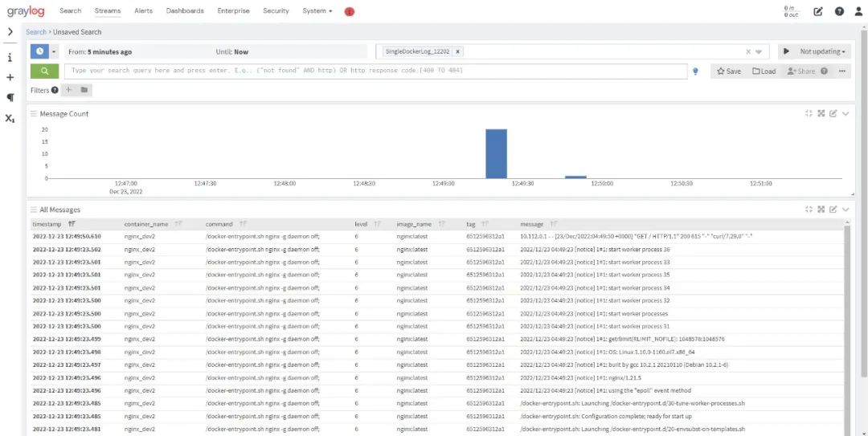The image size is (868, 436).
Task: Click the plus create icon in the sidebar
Action: coord(10,78)
